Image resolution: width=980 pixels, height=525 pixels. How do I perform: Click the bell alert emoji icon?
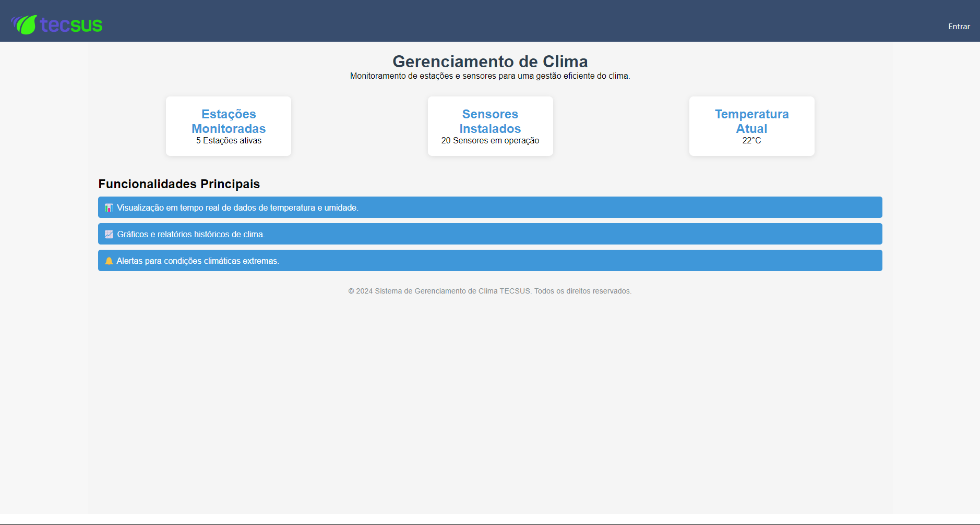pos(109,261)
